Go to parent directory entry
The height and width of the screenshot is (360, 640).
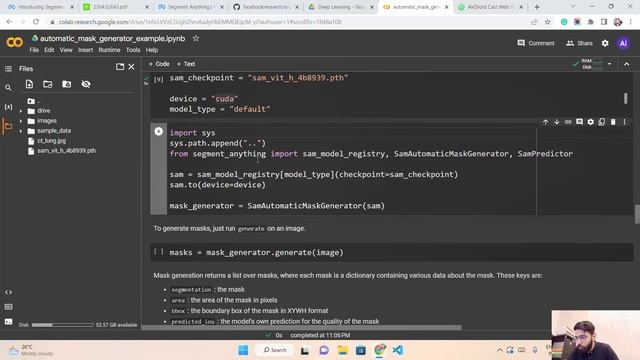tap(33, 101)
